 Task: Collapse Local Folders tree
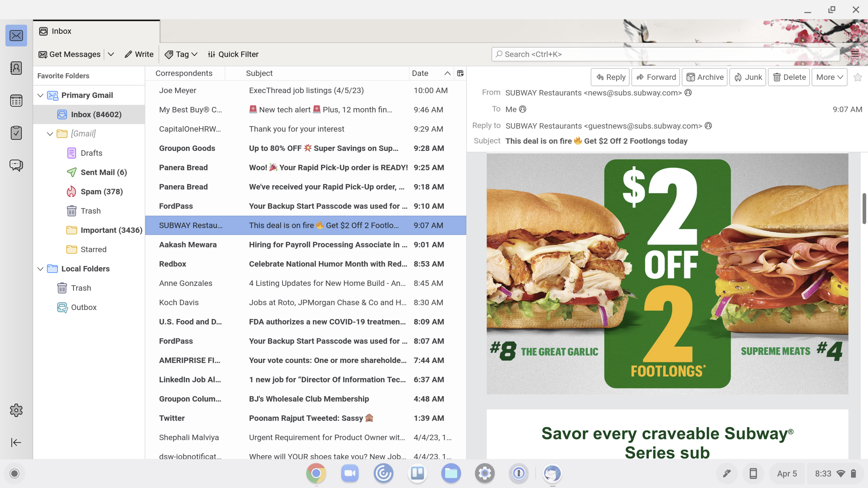(x=40, y=269)
